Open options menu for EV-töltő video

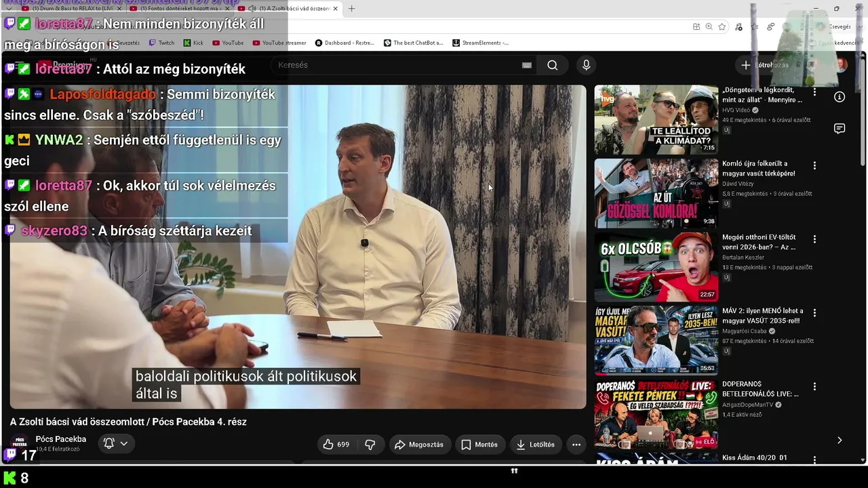click(814, 239)
